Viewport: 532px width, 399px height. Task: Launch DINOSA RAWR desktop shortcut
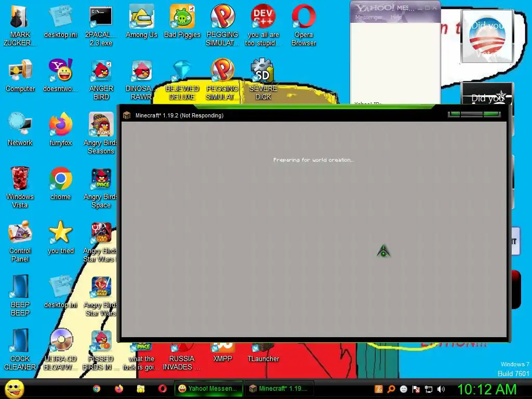pos(141,79)
